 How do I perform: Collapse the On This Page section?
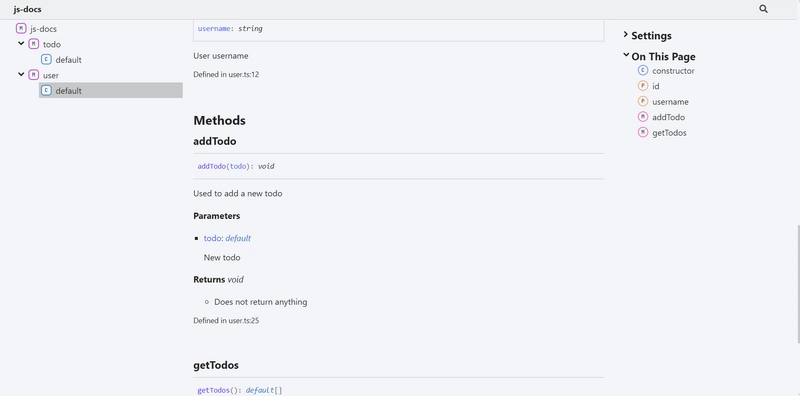pos(659,56)
